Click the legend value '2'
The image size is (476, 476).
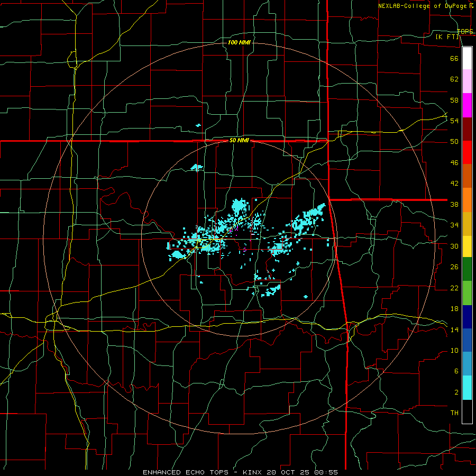point(456,392)
